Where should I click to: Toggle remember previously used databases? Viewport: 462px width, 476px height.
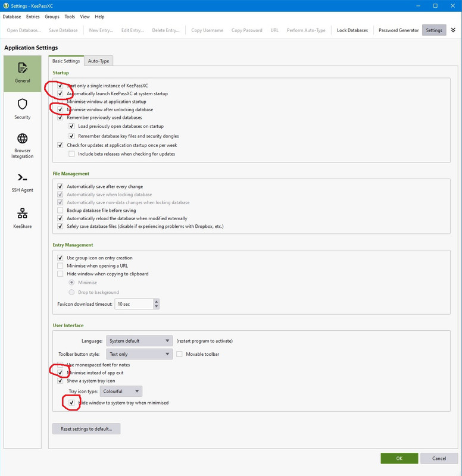(60, 117)
